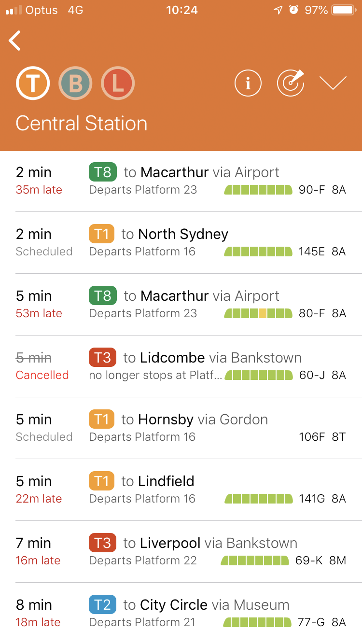Tap the radar tracking icon
The height and width of the screenshot is (644, 362).
[x=291, y=83]
